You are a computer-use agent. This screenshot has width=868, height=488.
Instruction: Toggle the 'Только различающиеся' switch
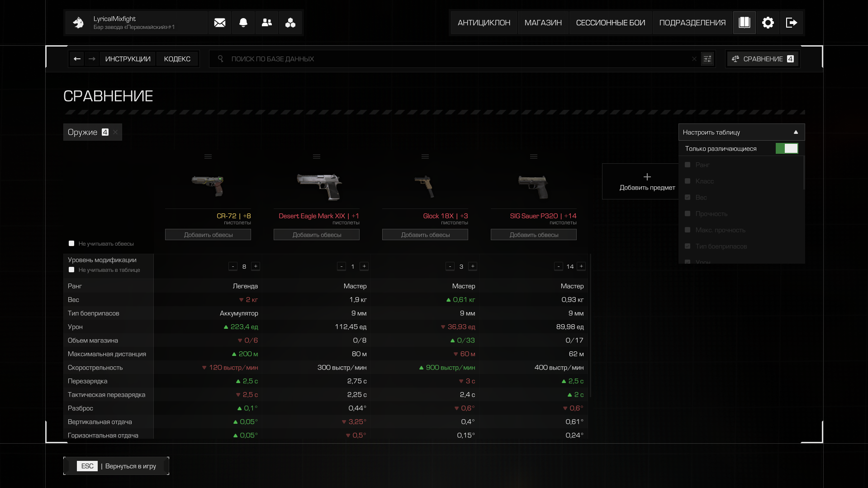787,148
